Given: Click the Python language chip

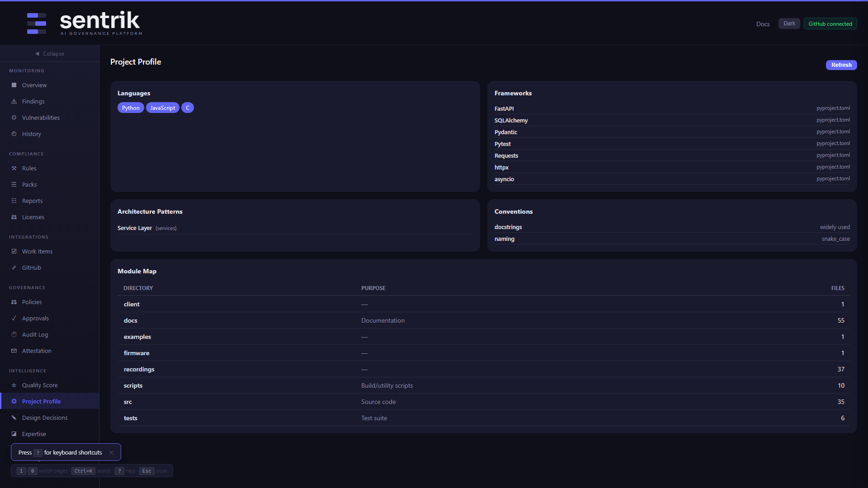Looking at the screenshot, I should [x=130, y=108].
